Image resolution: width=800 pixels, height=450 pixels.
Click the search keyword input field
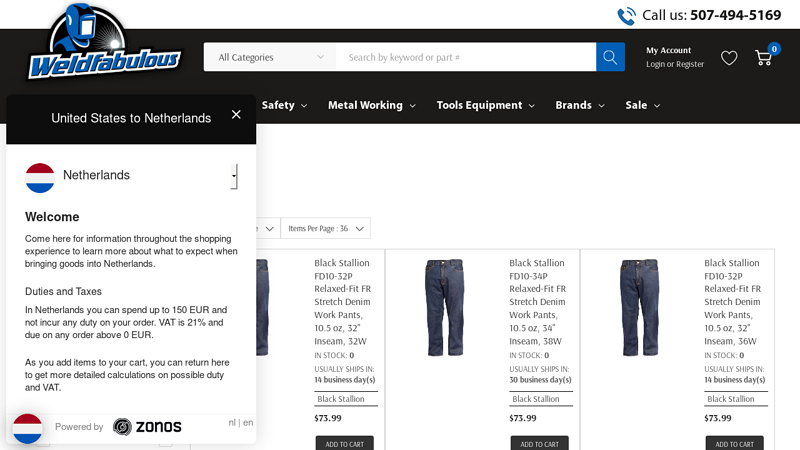click(466, 57)
